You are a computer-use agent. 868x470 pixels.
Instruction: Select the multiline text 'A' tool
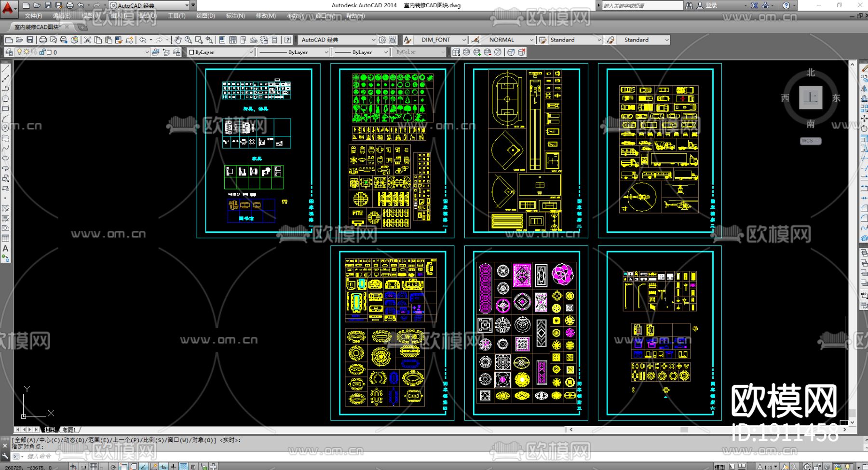coord(5,249)
